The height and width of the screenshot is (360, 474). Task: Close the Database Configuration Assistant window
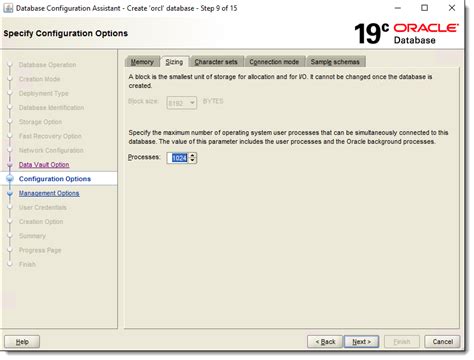pyautogui.click(x=452, y=8)
